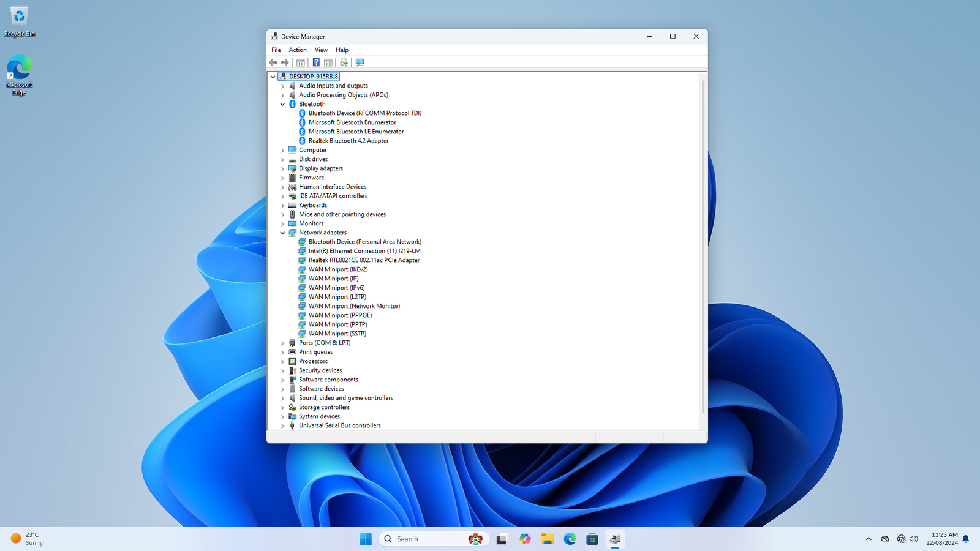The image size is (980, 551).
Task: Expand Sound, video and game controllers
Action: [x=282, y=398]
